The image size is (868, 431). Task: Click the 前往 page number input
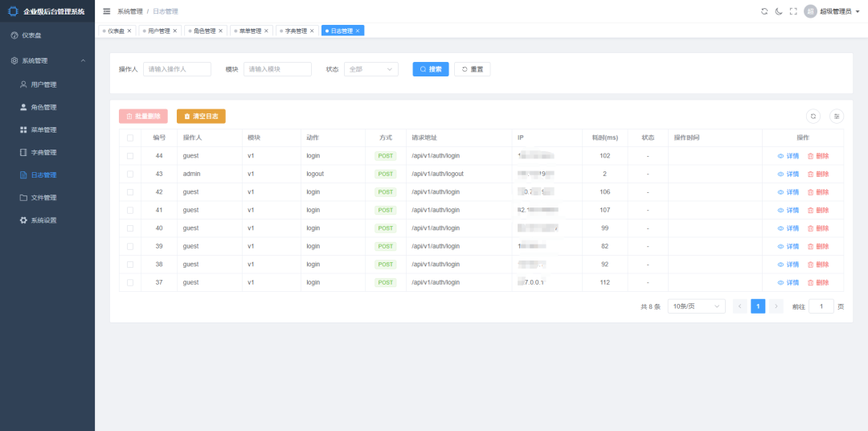coord(821,306)
